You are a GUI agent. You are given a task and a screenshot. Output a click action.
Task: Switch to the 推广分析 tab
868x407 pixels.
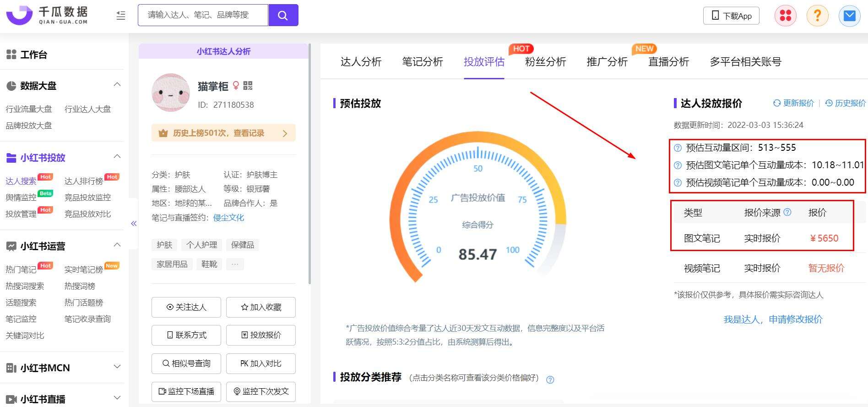[x=607, y=62]
